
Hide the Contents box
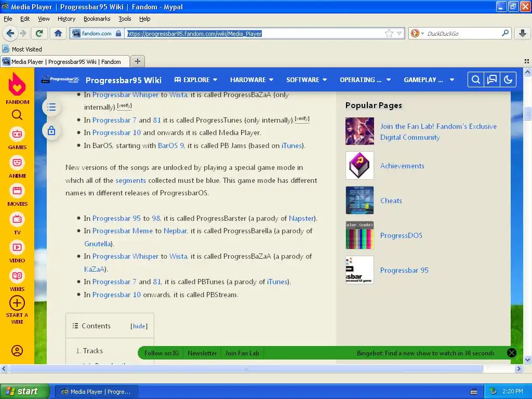(x=139, y=326)
